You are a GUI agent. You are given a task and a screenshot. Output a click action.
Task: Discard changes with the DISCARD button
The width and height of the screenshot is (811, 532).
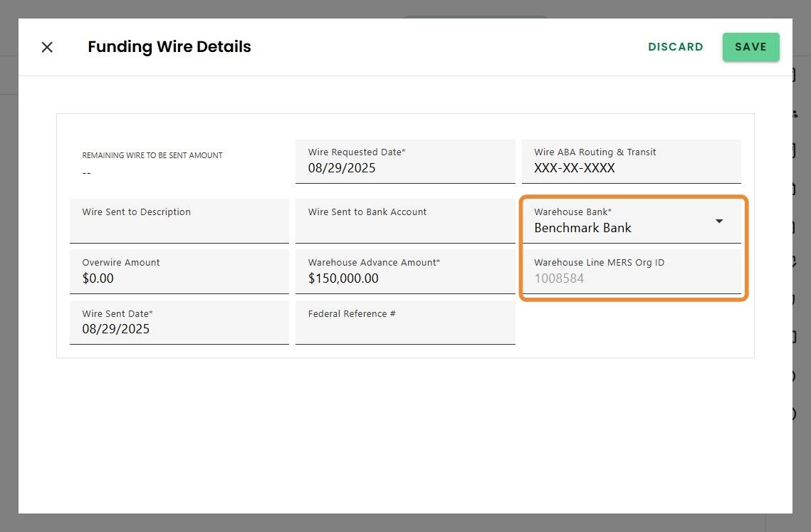[675, 47]
